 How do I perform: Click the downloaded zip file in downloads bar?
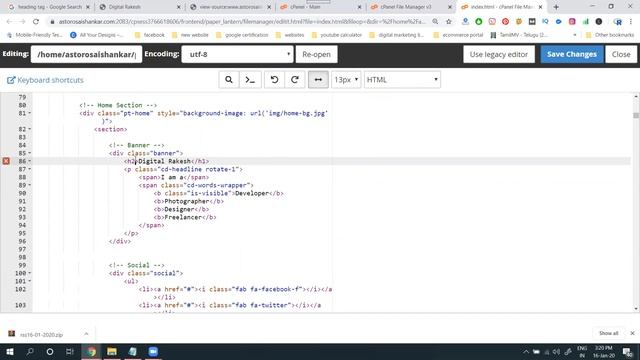click(41, 334)
